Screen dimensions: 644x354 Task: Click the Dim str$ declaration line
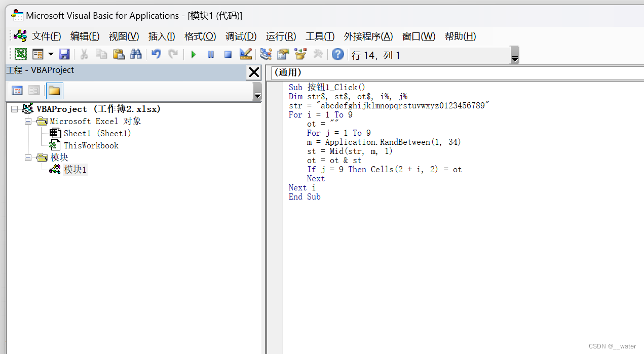coord(348,96)
